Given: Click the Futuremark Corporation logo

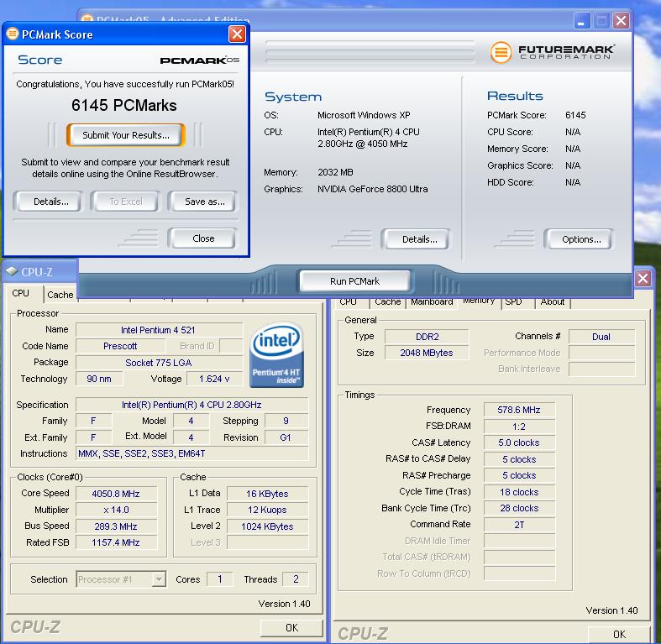Looking at the screenshot, I should [553, 52].
